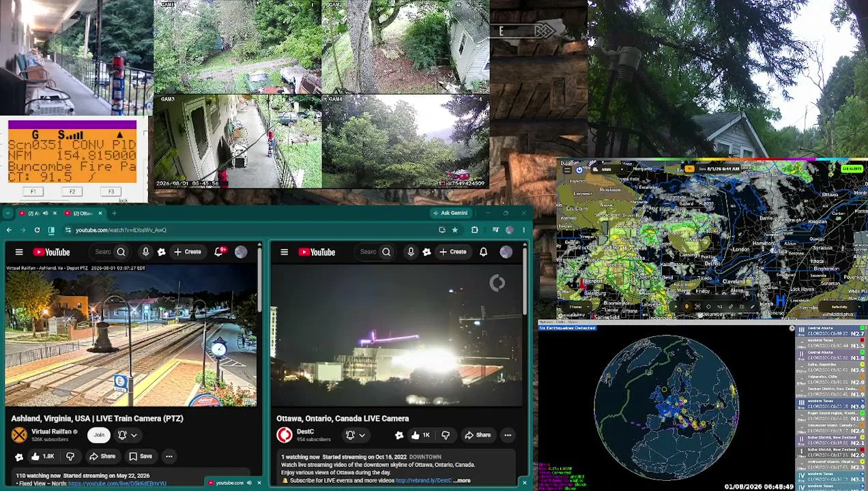
Task: Bookmark this page with the star icon
Action: tap(454, 230)
